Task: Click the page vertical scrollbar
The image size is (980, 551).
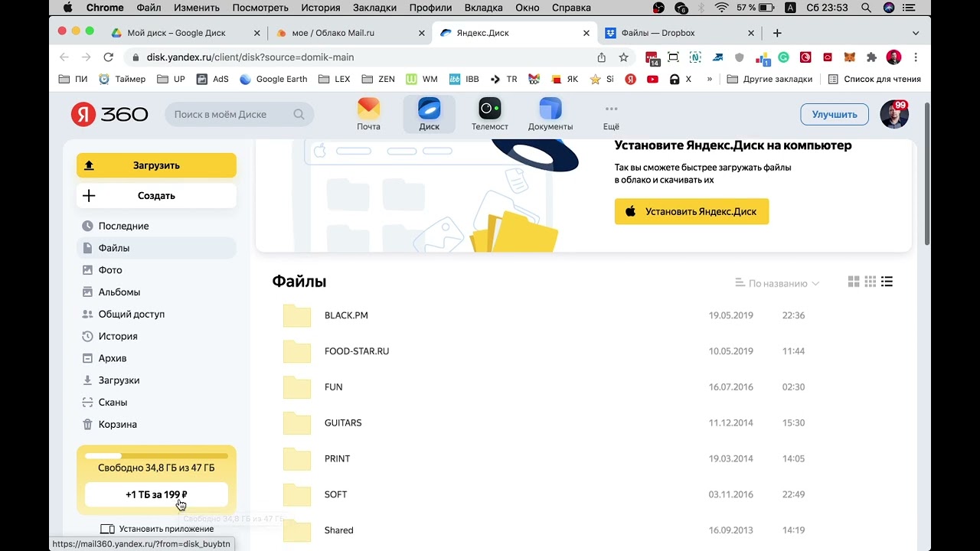Action: click(927, 174)
